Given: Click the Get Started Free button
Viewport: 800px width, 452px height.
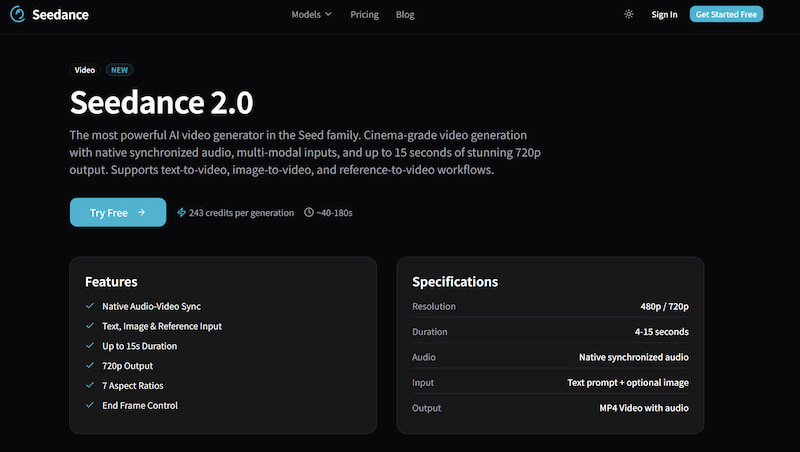Looking at the screenshot, I should [x=726, y=14].
